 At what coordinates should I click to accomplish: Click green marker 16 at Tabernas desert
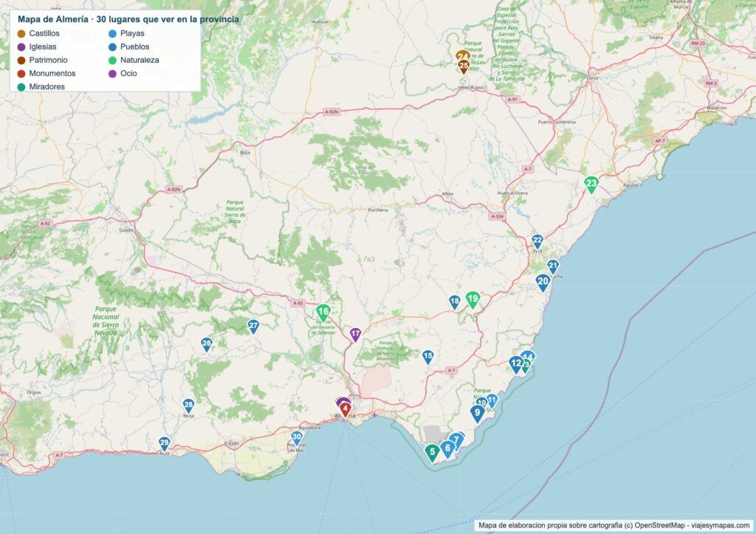pos(323,312)
